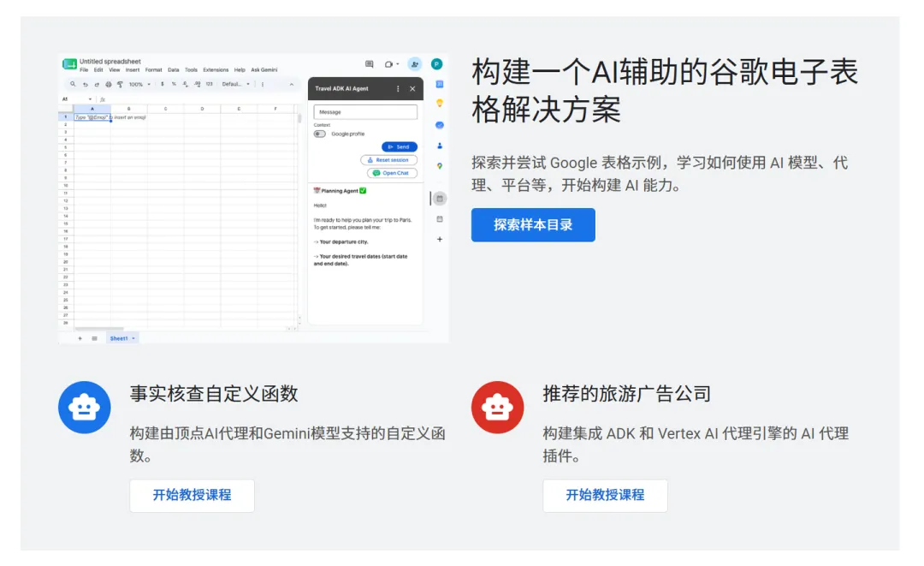Click the red robot icon for 推荐的旅游广告公司
This screenshot has height=566, width=924.
pyautogui.click(x=497, y=408)
